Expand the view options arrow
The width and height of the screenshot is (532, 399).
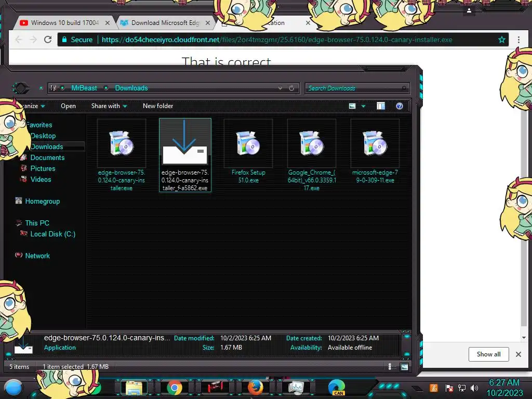(363, 106)
